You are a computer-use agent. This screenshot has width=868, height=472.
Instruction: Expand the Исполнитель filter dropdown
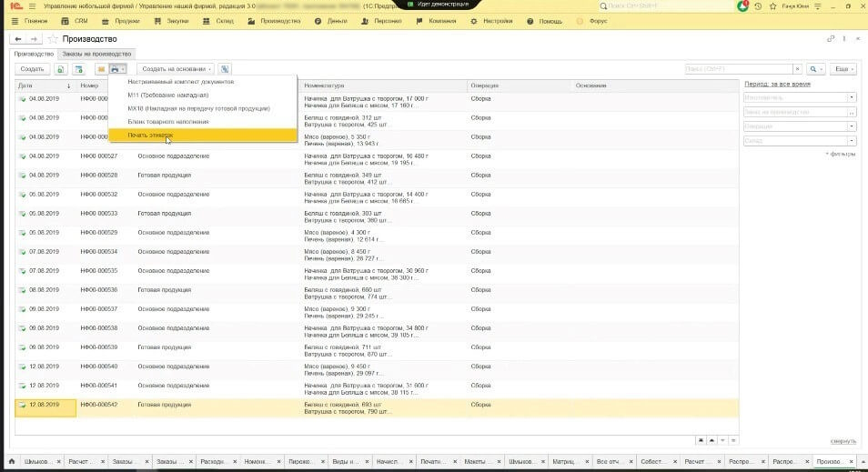(x=852, y=97)
